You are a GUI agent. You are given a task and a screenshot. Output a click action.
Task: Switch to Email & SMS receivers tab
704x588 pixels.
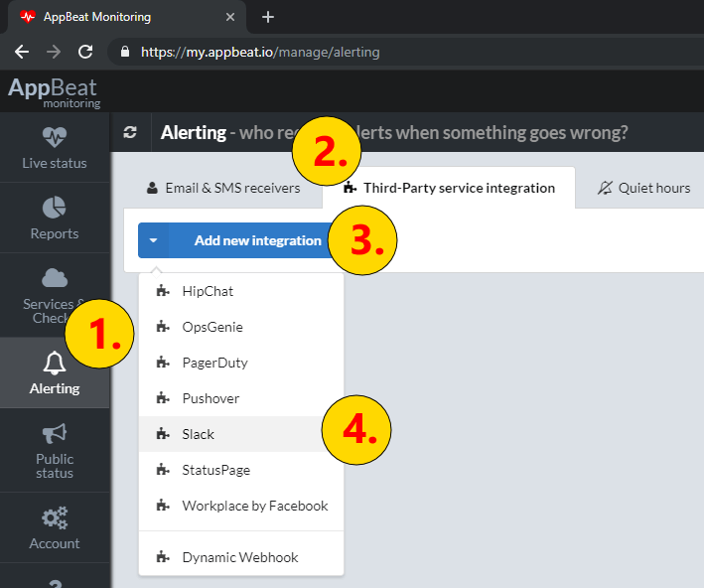click(223, 188)
